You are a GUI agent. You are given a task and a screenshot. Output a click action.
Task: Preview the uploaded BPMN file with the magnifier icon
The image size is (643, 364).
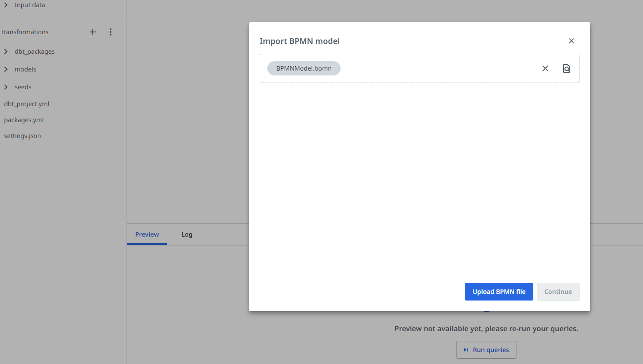[566, 68]
